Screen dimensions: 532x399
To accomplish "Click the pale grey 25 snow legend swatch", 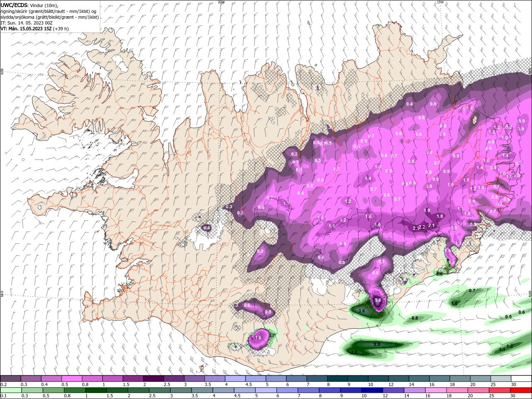I will click(501, 379).
